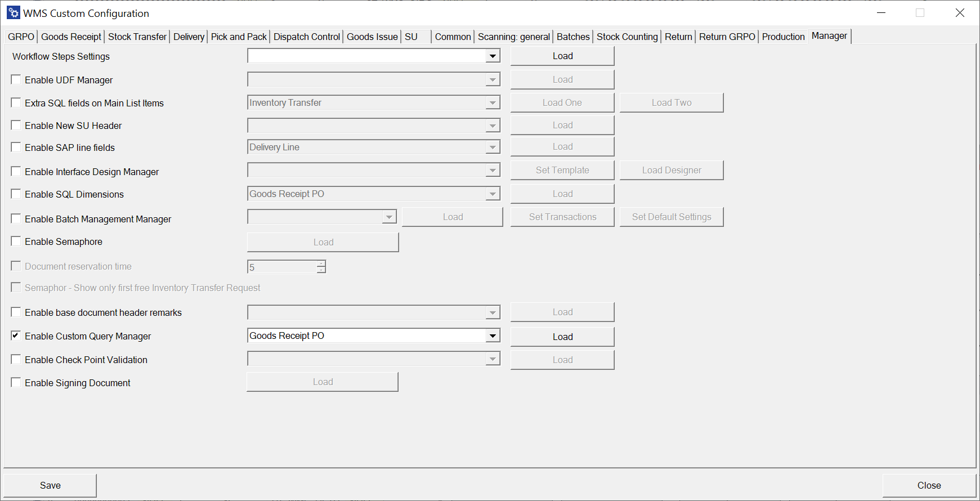Click the WMS Custom Configuration app icon
The height and width of the screenshot is (501, 980).
[14, 12]
